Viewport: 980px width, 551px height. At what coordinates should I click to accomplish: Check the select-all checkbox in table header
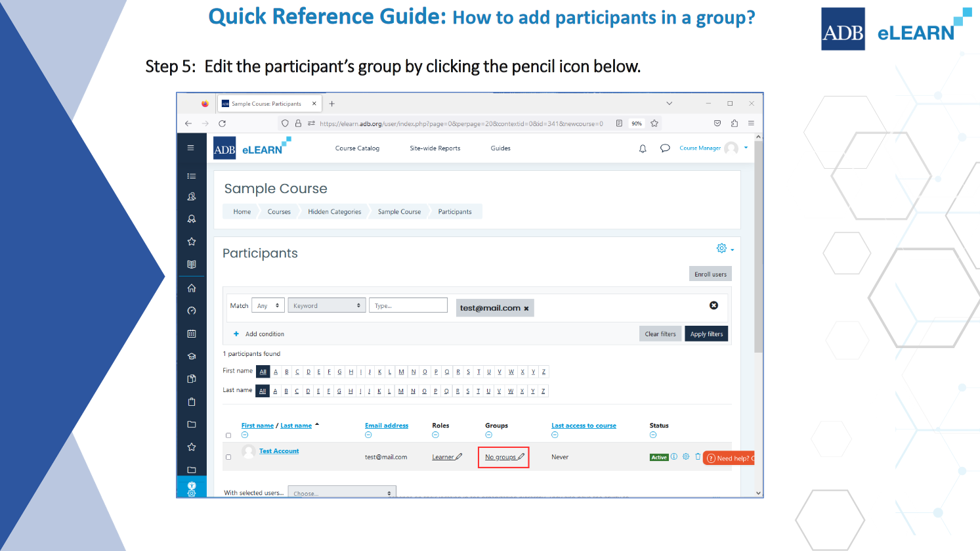point(228,435)
